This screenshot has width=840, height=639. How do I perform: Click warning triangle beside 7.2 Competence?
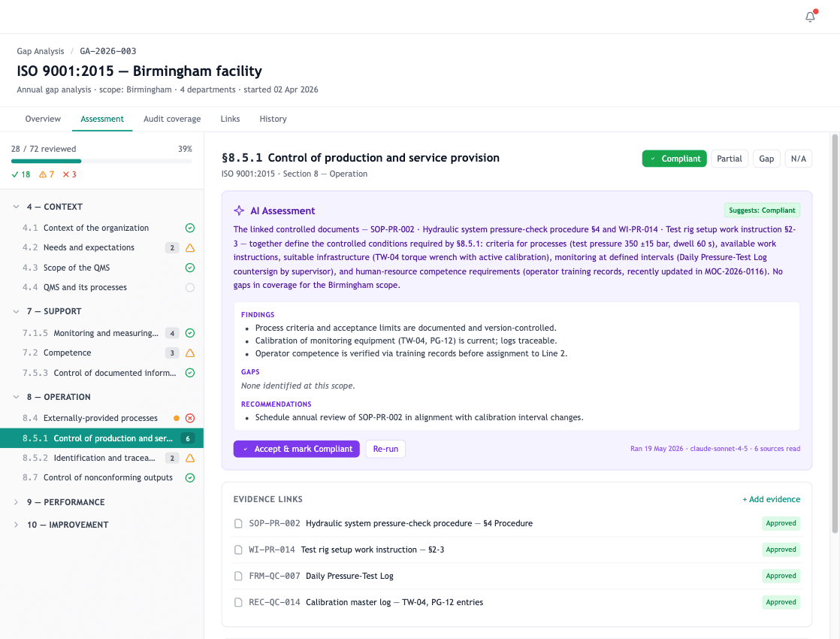pyautogui.click(x=189, y=353)
